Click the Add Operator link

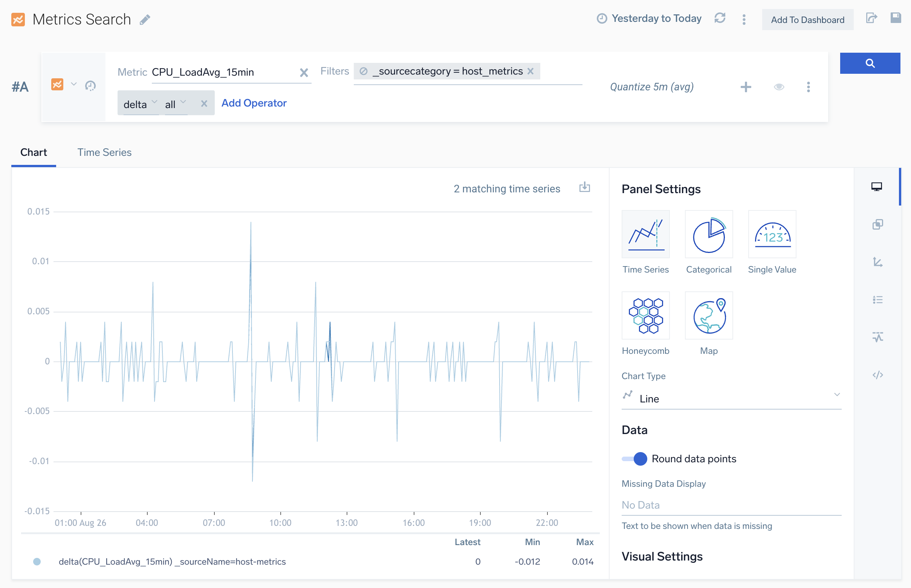click(254, 103)
